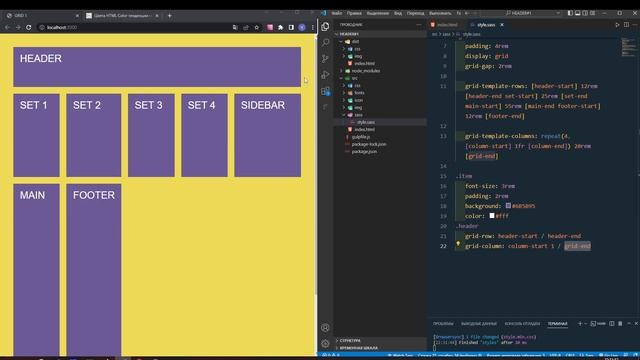
Task: Open Source Control view in activity bar
Action: pos(325,58)
